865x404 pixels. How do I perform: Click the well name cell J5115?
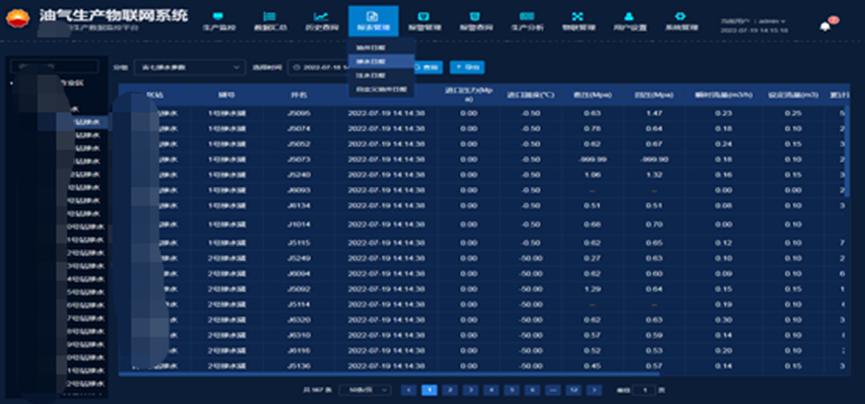pyautogui.click(x=298, y=243)
